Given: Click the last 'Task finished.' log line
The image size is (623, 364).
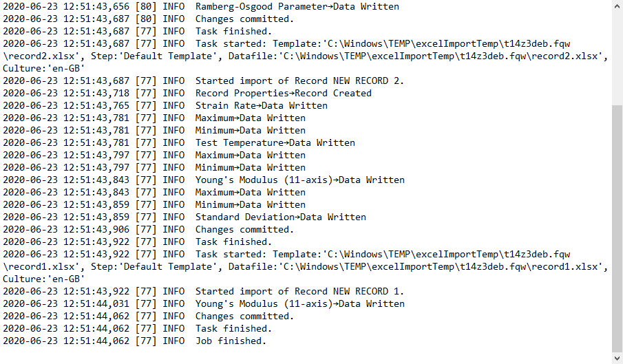Looking at the screenshot, I should coord(233,329).
